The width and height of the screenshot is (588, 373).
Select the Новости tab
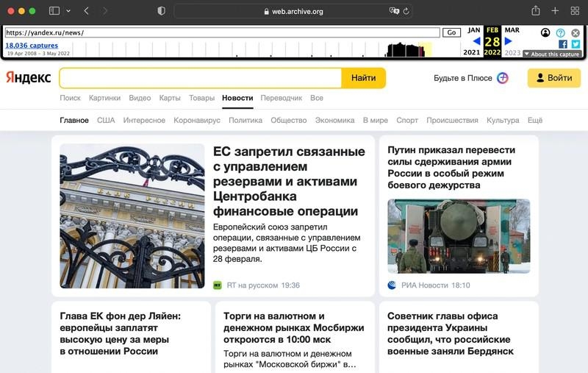click(x=237, y=98)
